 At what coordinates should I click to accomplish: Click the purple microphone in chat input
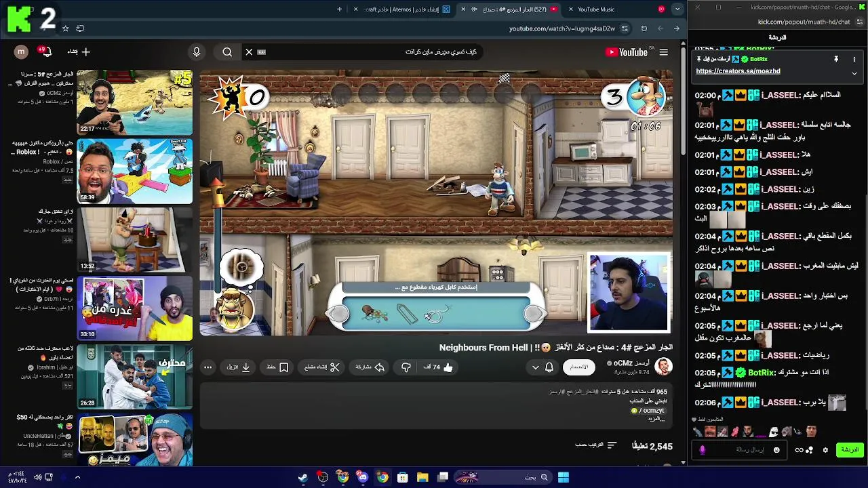[703, 450]
